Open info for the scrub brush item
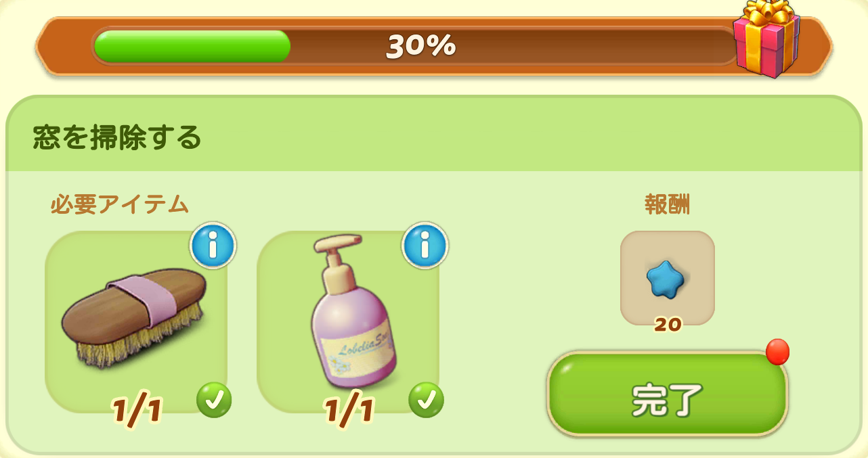The height and width of the screenshot is (458, 868). [213, 245]
